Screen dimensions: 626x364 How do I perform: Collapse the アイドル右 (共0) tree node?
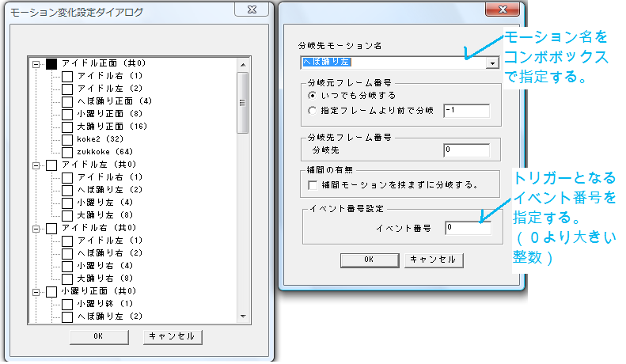click(x=36, y=228)
